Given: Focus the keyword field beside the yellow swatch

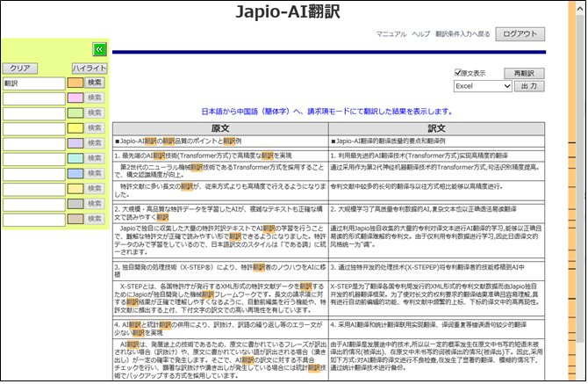Looking at the screenshot, I should click(34, 129).
